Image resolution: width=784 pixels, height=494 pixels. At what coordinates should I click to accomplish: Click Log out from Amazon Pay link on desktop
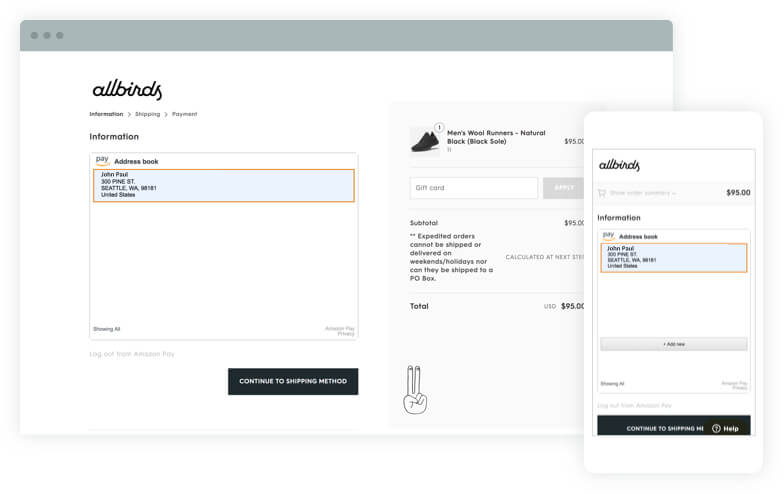point(132,354)
